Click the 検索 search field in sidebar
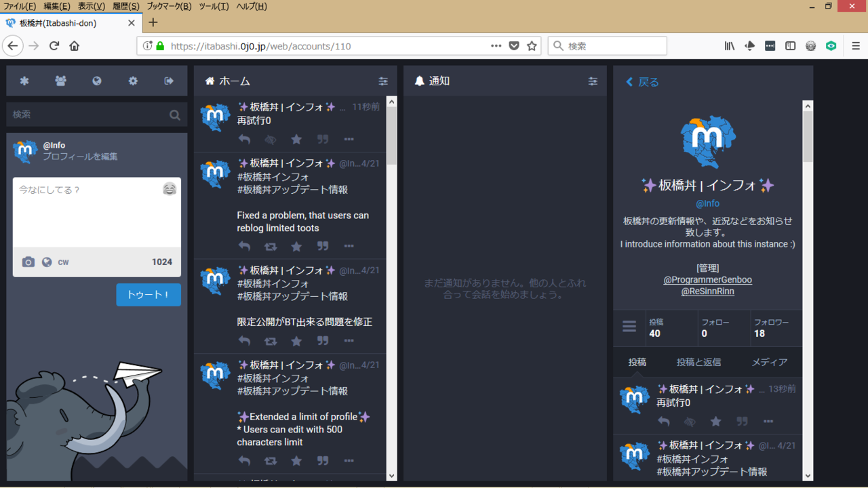 coord(88,115)
